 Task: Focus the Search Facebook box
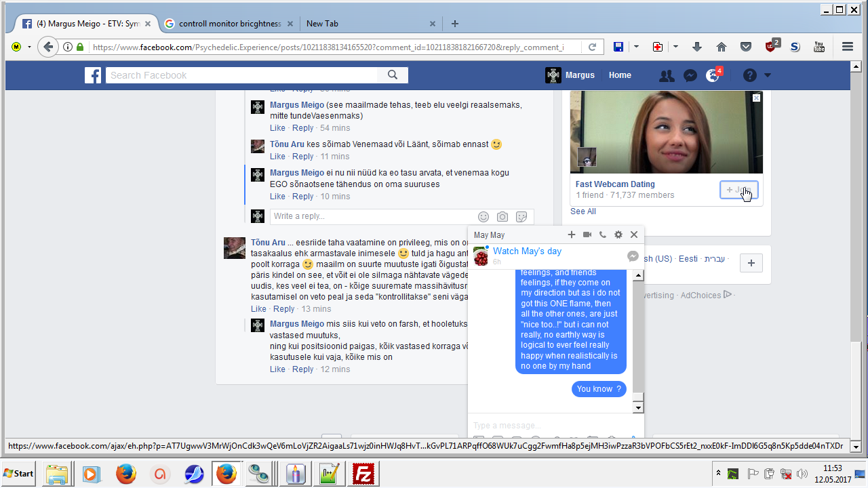[241, 75]
